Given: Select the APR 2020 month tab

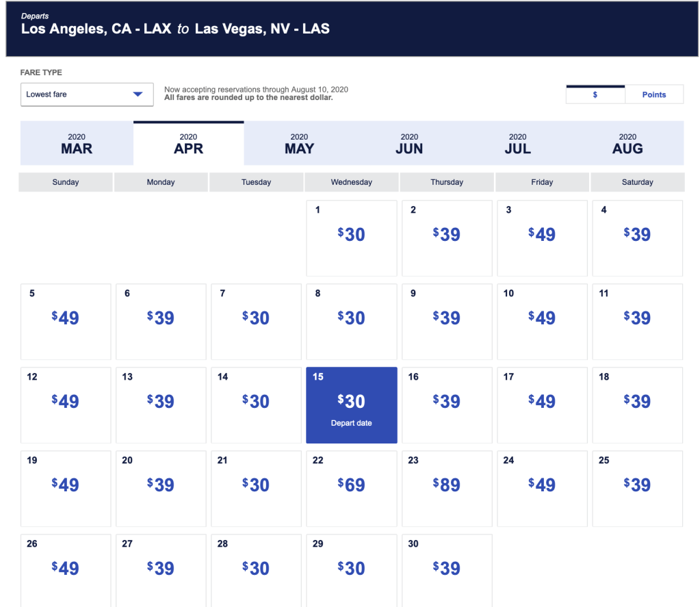Looking at the screenshot, I should pyautogui.click(x=188, y=144).
